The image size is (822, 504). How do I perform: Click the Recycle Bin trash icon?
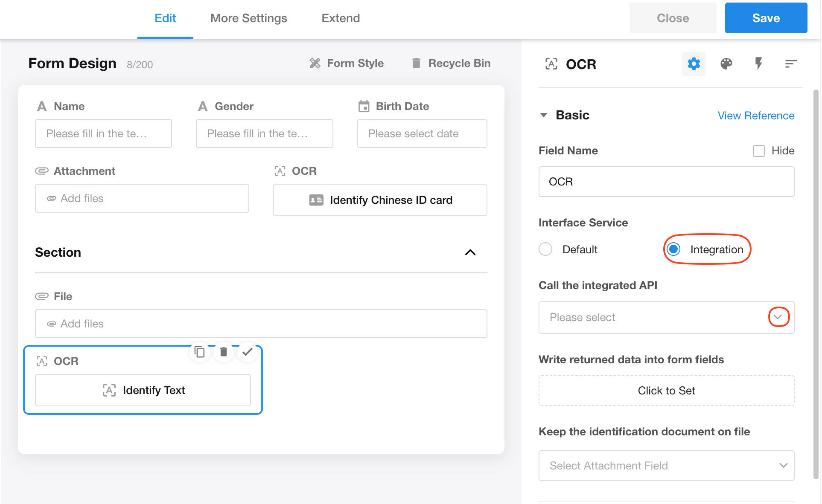point(416,63)
